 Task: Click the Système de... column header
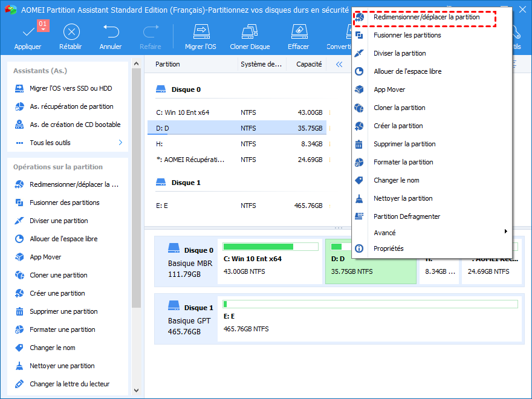tap(261, 64)
